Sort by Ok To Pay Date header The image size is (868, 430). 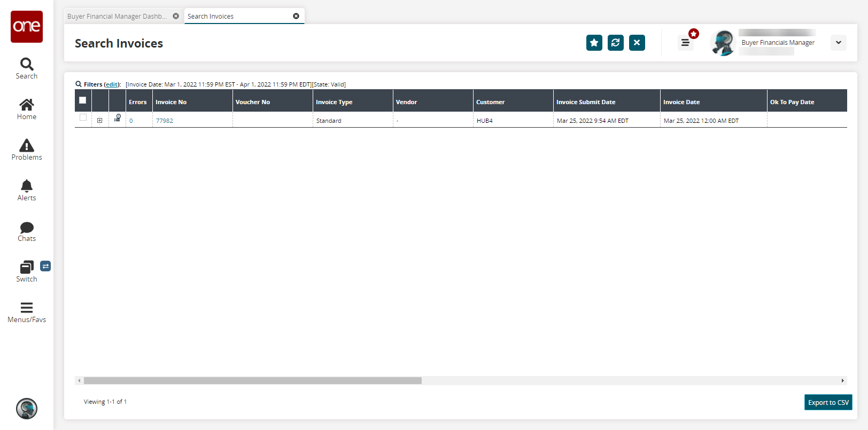coord(807,101)
